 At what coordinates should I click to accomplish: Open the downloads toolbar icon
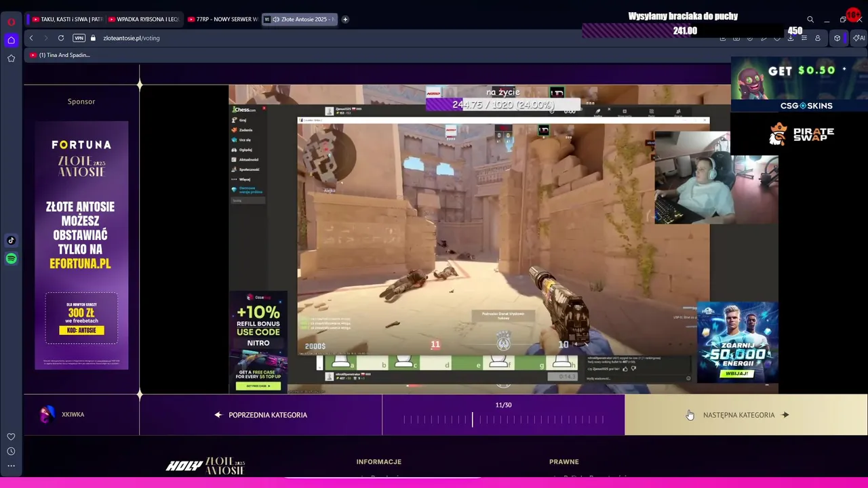(x=790, y=38)
